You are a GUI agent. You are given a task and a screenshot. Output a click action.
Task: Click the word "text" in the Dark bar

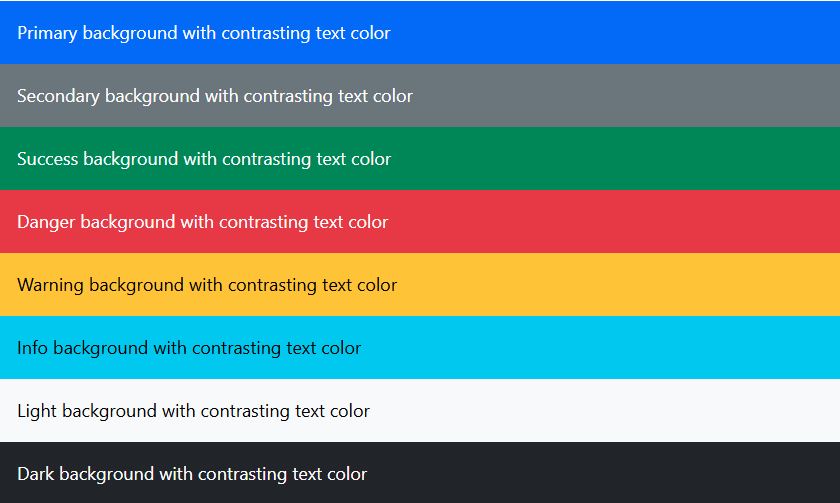(307, 474)
